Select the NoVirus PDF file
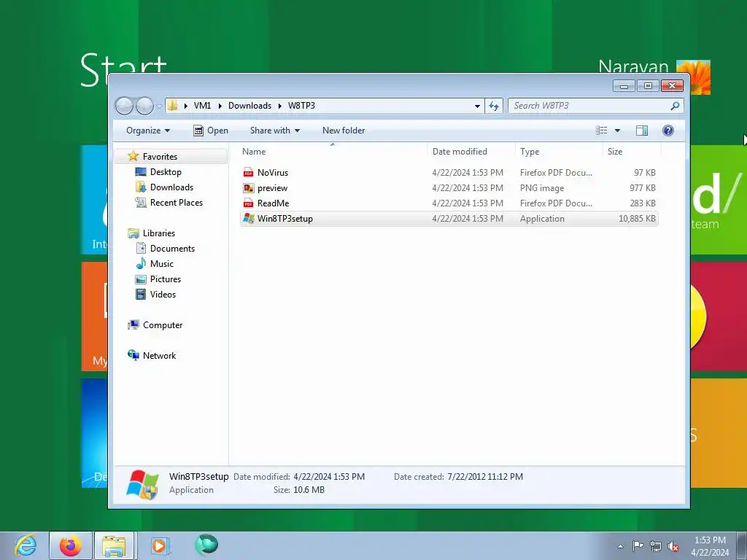Viewport: 747px width, 560px height. coord(449,173)
